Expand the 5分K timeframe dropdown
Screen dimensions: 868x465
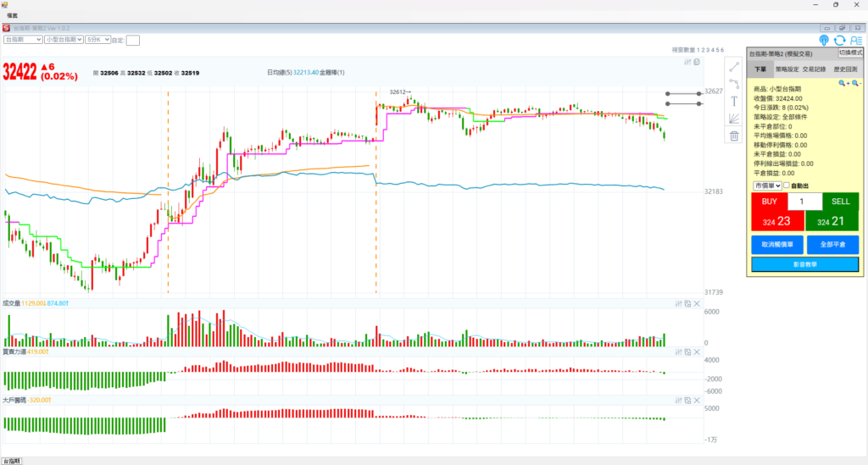97,39
